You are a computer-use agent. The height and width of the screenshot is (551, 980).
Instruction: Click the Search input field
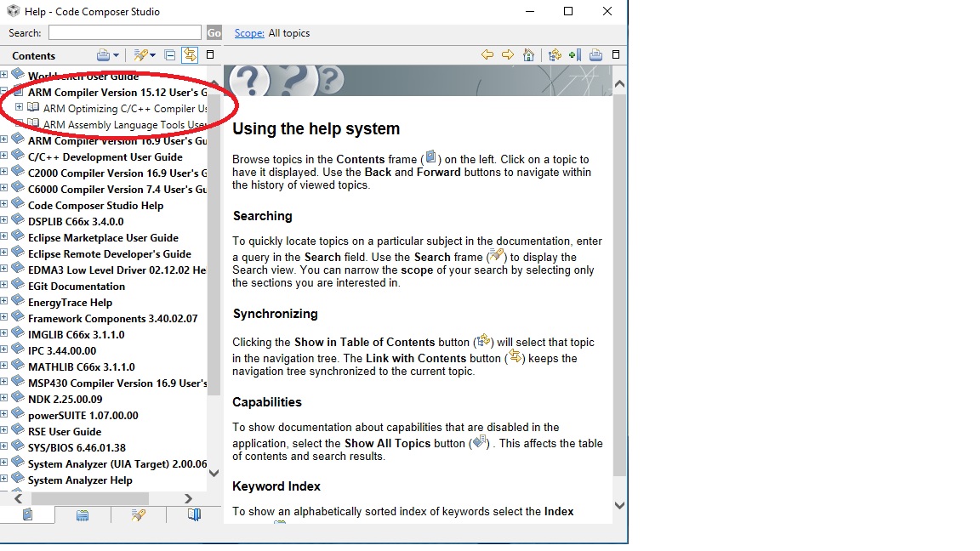click(125, 32)
